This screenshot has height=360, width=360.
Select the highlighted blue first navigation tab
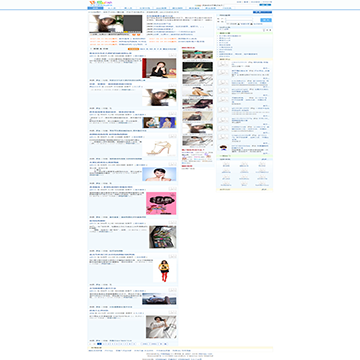click(x=95, y=8)
